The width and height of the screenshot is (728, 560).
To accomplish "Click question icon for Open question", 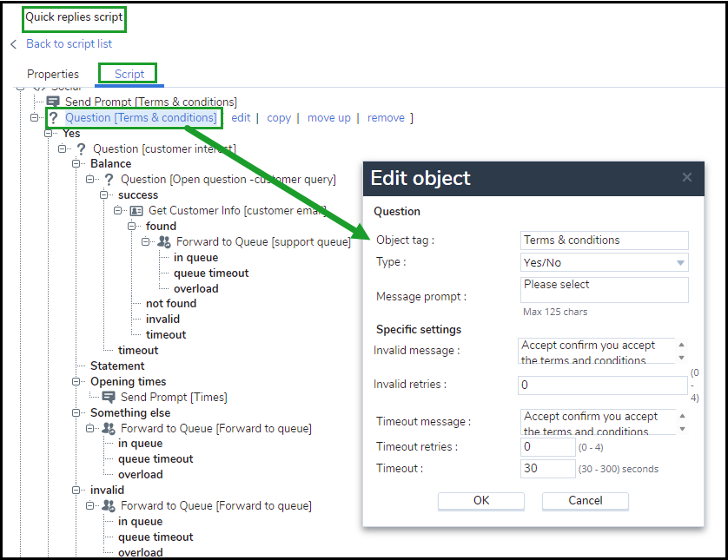I will [109, 180].
